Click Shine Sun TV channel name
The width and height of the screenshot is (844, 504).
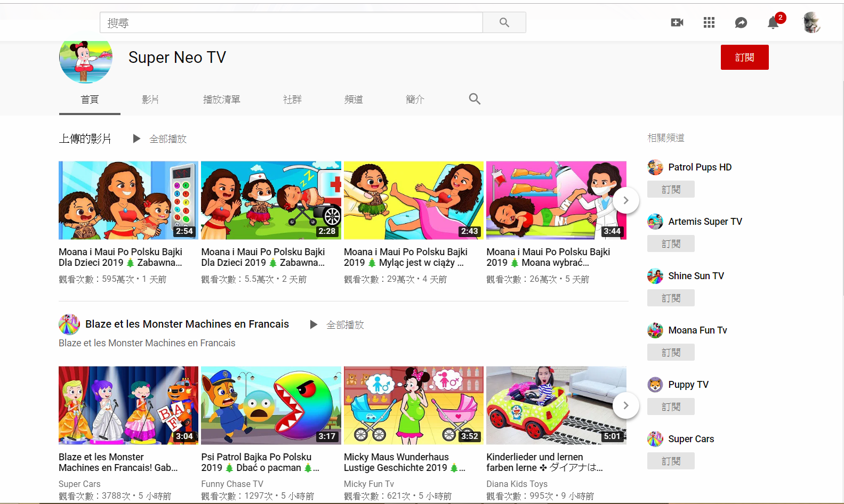point(696,276)
